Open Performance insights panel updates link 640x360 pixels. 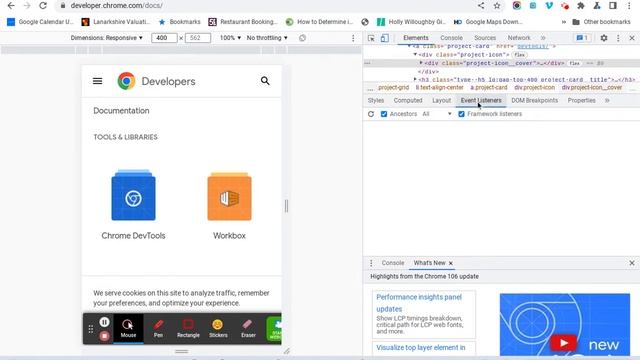pyautogui.click(x=419, y=303)
